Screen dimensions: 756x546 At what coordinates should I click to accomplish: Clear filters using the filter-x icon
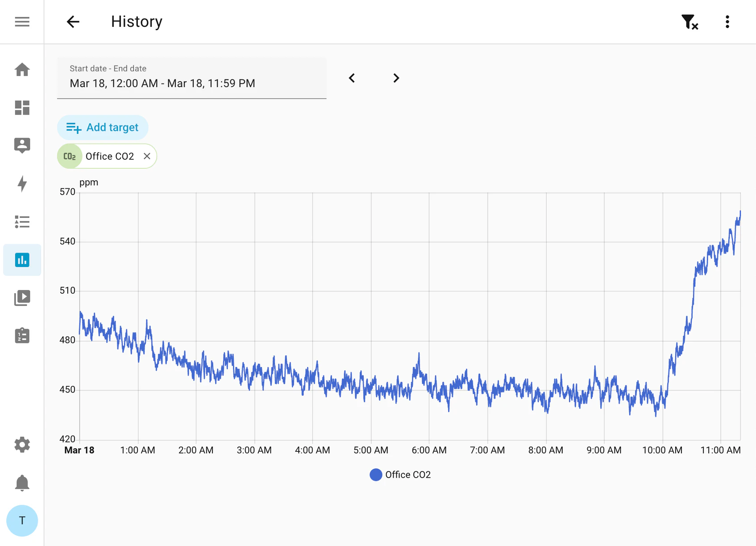[x=690, y=21]
